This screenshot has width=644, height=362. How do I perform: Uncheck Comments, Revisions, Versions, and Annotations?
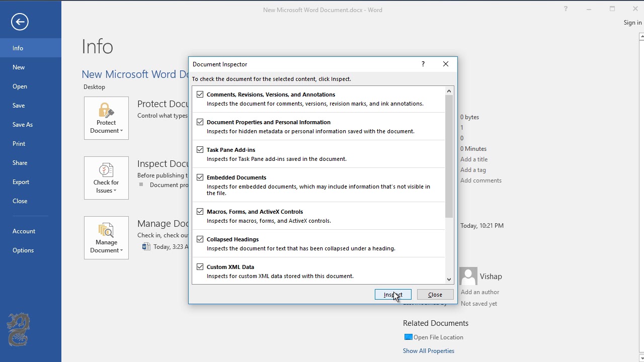[200, 95]
